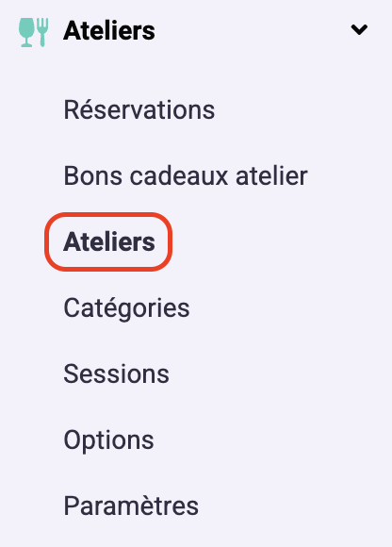The image size is (392, 547).
Task: Toggle the downward chevron next to Ateliers
Action: click(x=359, y=29)
